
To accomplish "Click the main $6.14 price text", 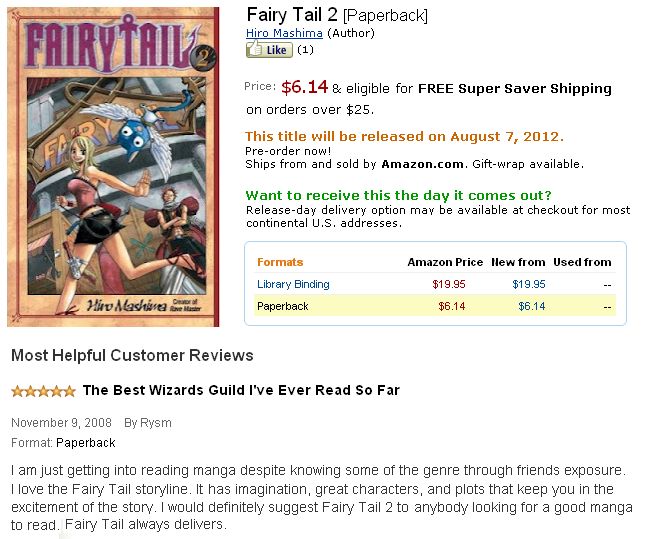I will [304, 87].
